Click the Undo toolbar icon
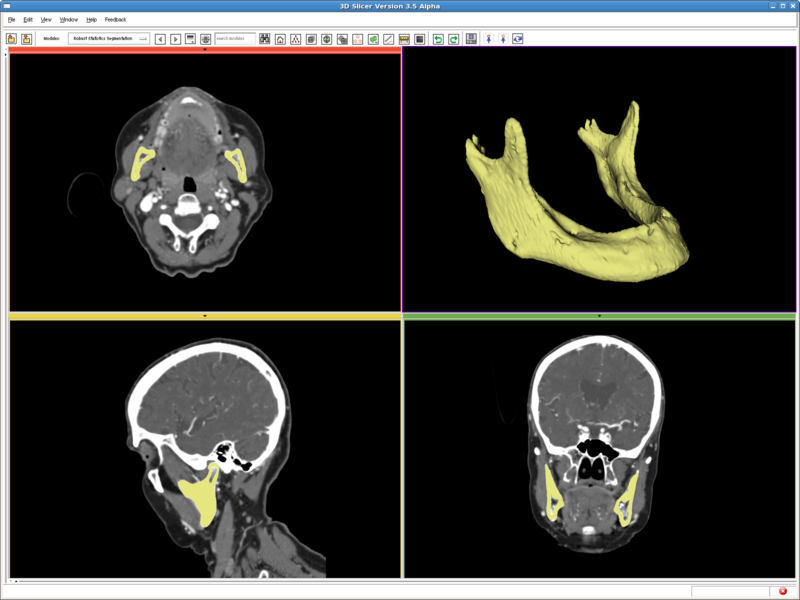Viewport: 800px width, 600px height. coord(438,37)
